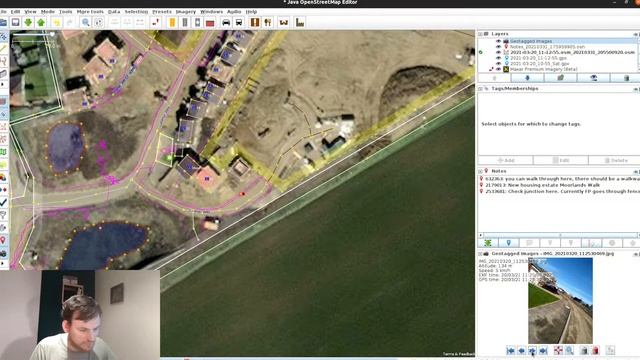Select the Maxar Premium Imagery (Beta) layer
This screenshot has height=360, width=640.
(544, 69)
